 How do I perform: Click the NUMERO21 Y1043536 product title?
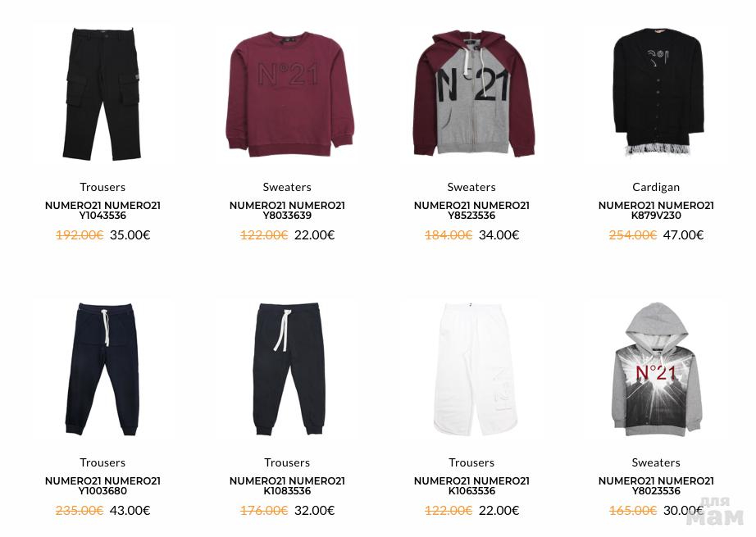(x=102, y=211)
